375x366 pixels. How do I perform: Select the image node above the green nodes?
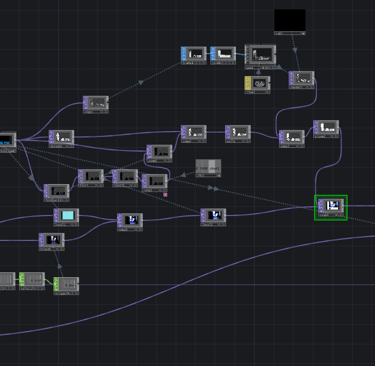point(51,242)
